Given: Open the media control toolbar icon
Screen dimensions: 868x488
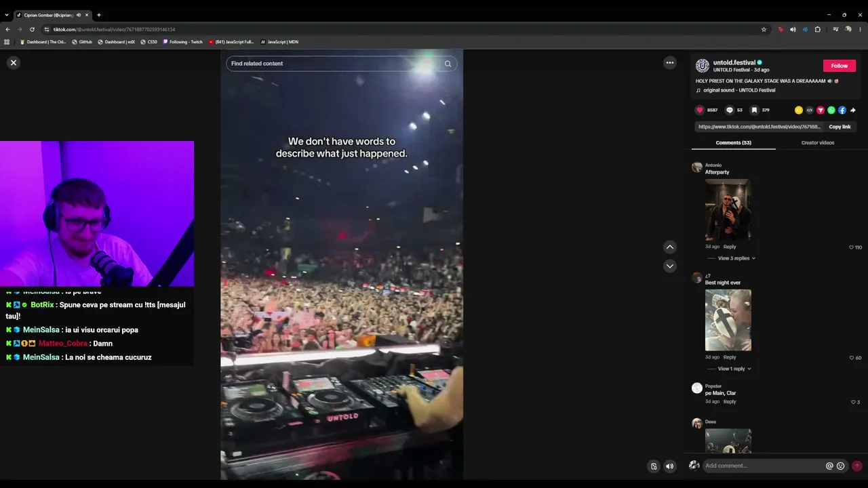Looking at the screenshot, I should coord(835,29).
